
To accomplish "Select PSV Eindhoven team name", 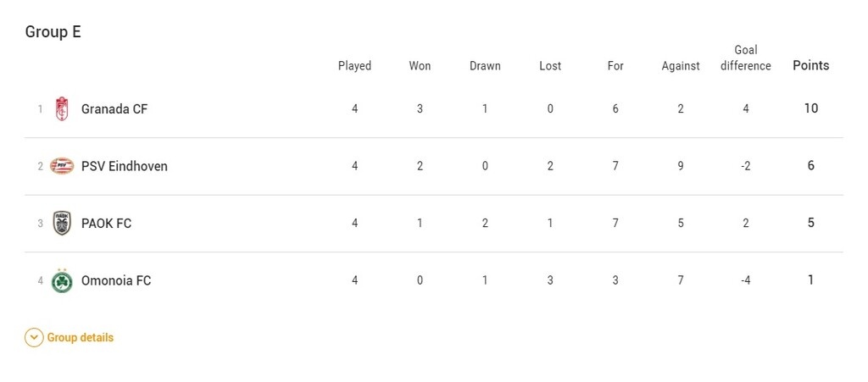I will tap(125, 166).
